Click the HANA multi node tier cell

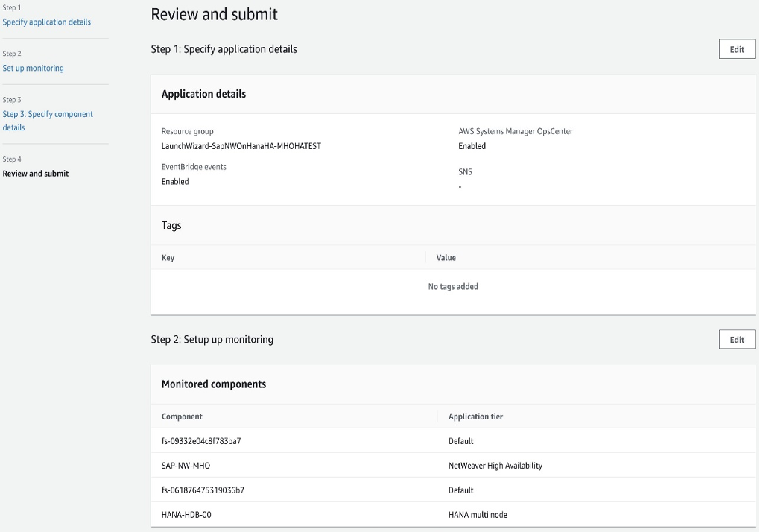pos(478,515)
